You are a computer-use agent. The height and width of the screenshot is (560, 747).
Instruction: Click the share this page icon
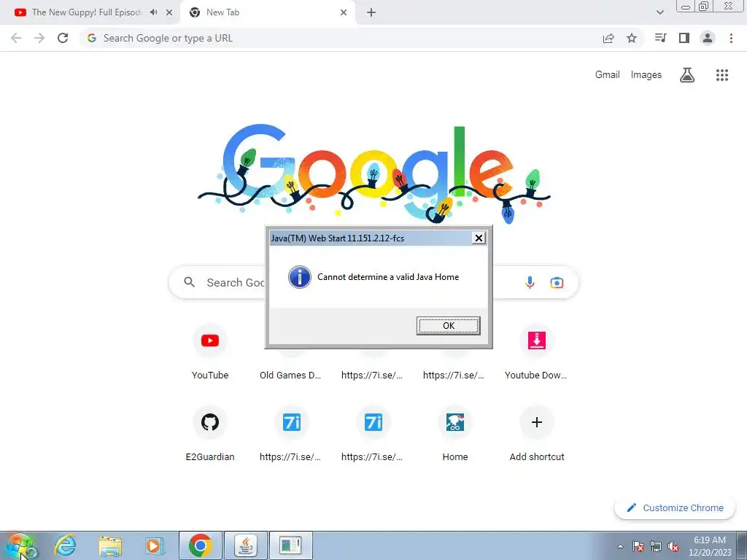(608, 38)
